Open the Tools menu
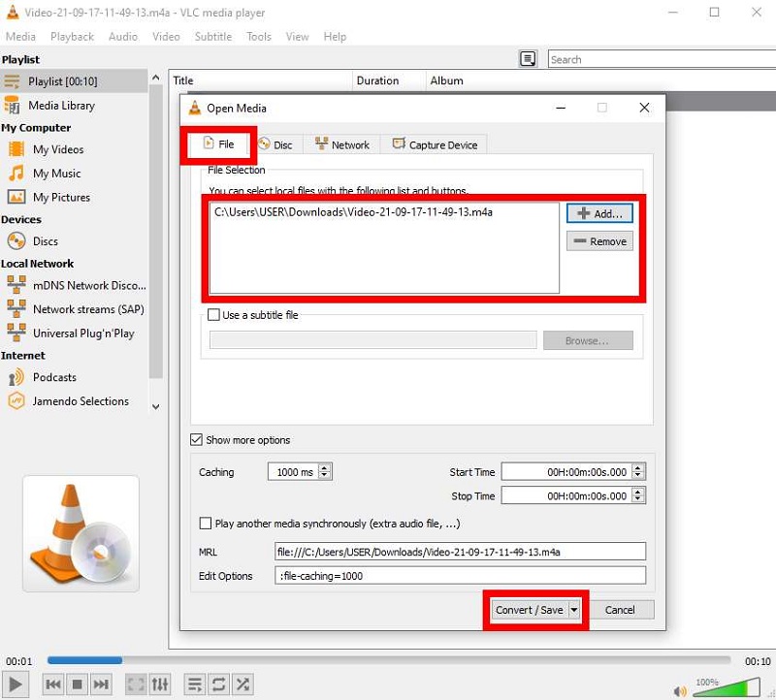The height and width of the screenshot is (700, 776). tap(259, 37)
